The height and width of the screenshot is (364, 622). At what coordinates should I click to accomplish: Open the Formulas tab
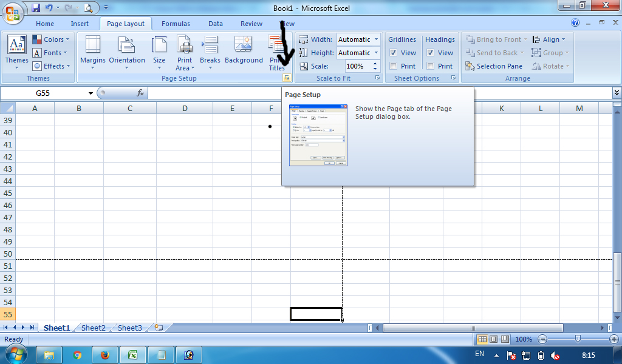point(176,24)
